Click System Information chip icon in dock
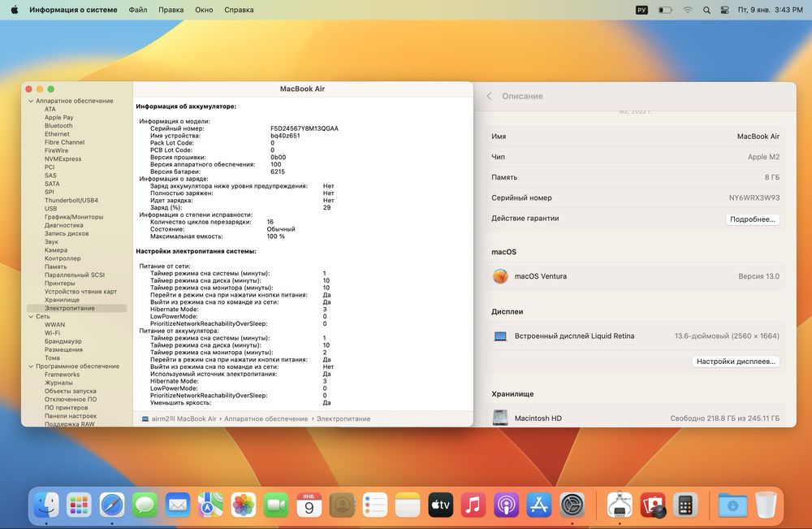This screenshot has height=529, width=812. (x=620, y=505)
